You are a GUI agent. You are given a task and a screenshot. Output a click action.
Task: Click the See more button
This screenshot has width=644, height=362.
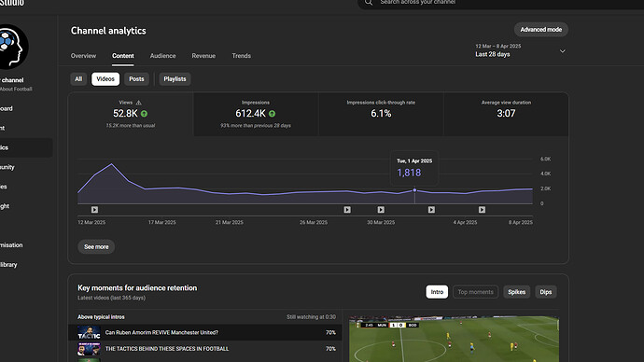pyautogui.click(x=96, y=246)
